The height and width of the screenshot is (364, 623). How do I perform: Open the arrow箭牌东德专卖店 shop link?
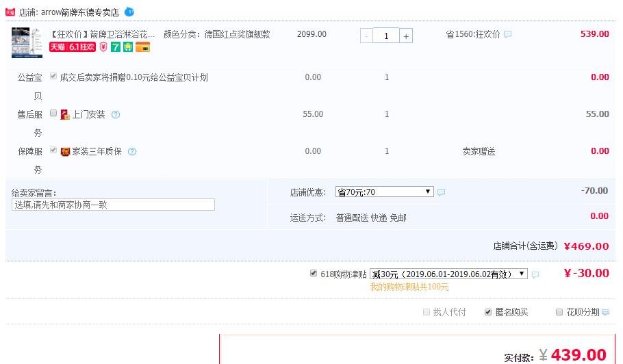tap(80, 12)
